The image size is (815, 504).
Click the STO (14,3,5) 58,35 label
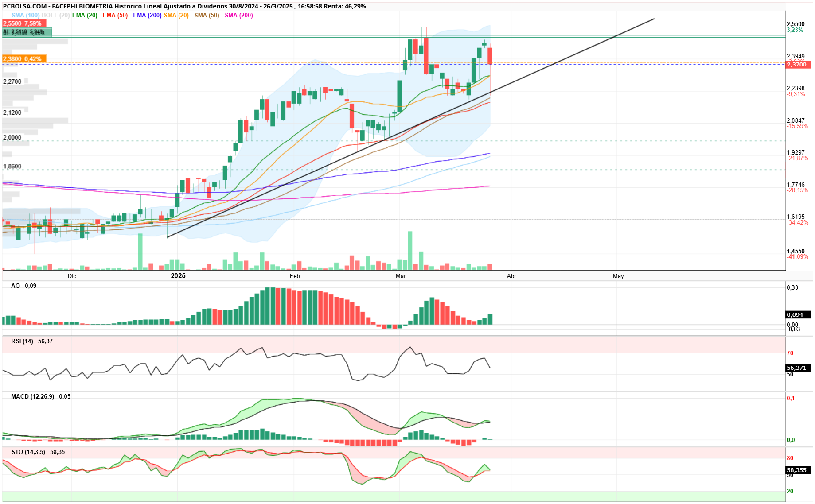click(x=38, y=452)
